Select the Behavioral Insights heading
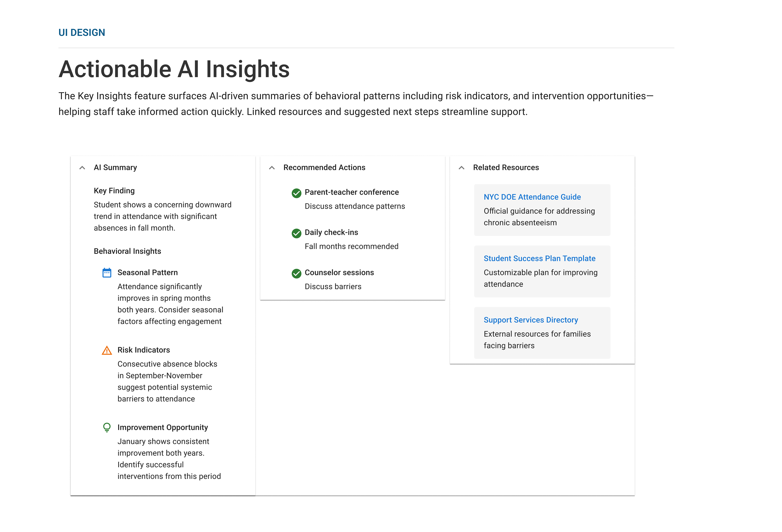 coord(127,251)
